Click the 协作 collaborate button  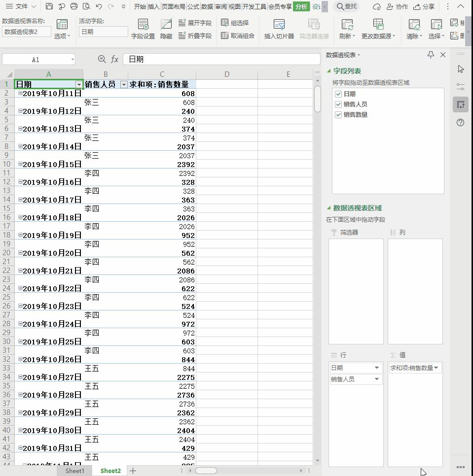point(397,7)
